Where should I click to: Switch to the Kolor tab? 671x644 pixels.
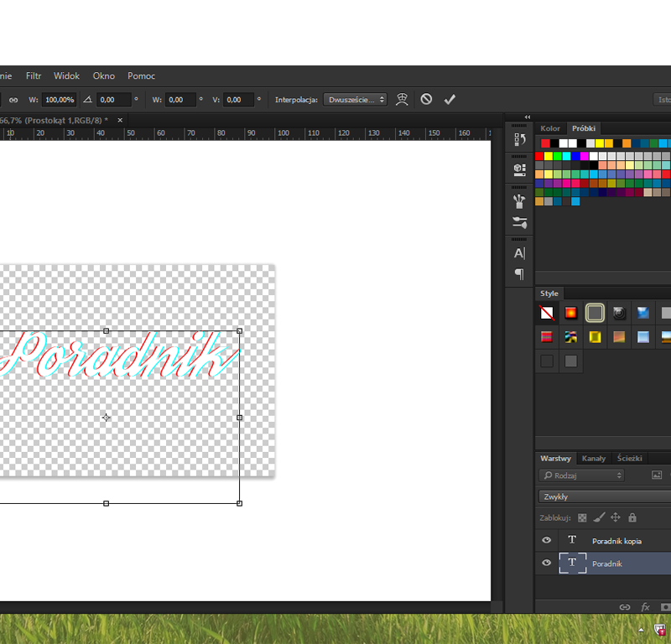550,128
